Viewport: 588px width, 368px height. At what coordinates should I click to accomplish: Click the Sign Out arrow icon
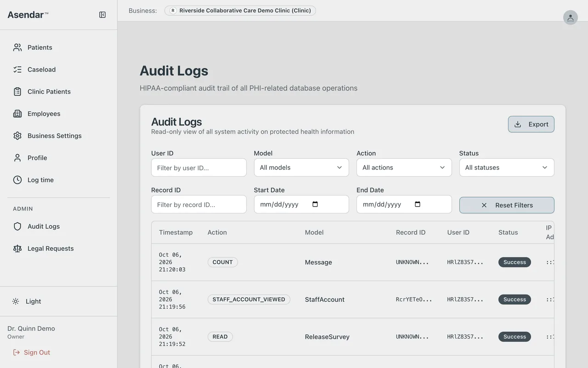tap(17, 352)
